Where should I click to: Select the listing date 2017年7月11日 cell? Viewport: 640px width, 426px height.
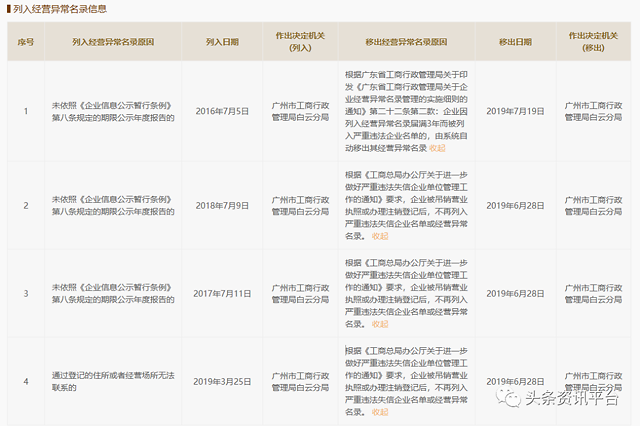[x=222, y=293]
